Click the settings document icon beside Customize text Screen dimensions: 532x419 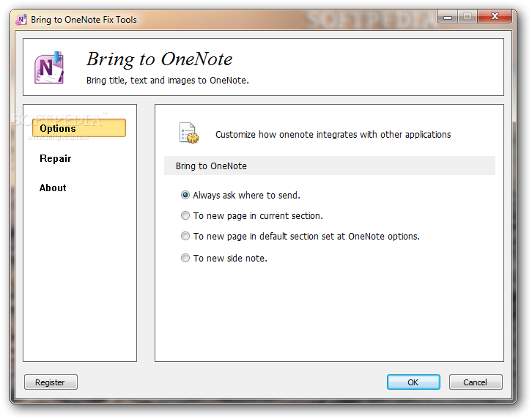188,133
